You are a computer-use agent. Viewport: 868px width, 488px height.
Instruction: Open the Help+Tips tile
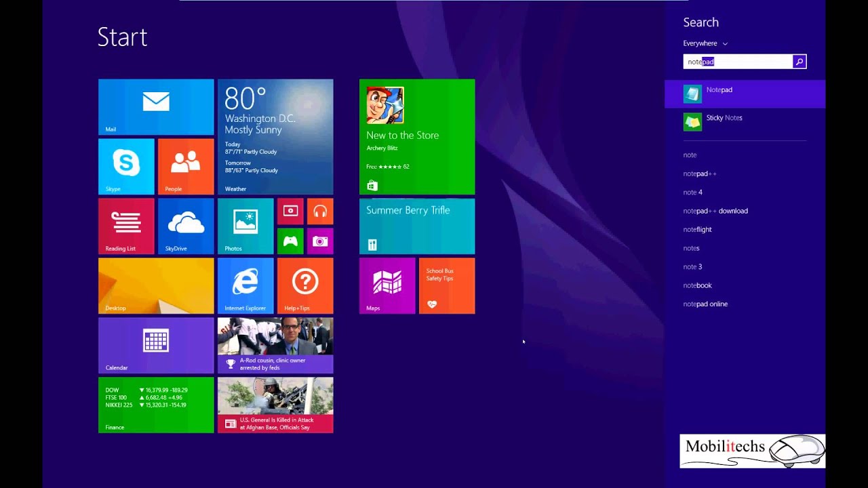pos(305,286)
